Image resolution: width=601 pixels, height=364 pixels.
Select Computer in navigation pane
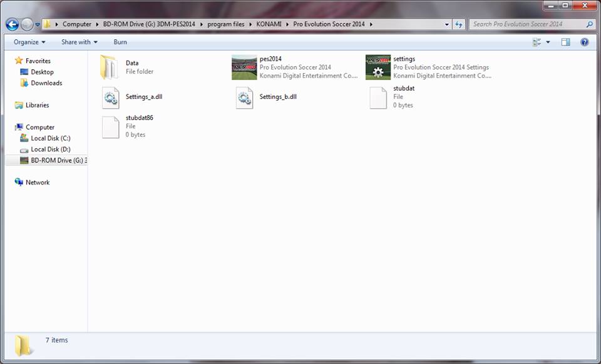(40, 128)
